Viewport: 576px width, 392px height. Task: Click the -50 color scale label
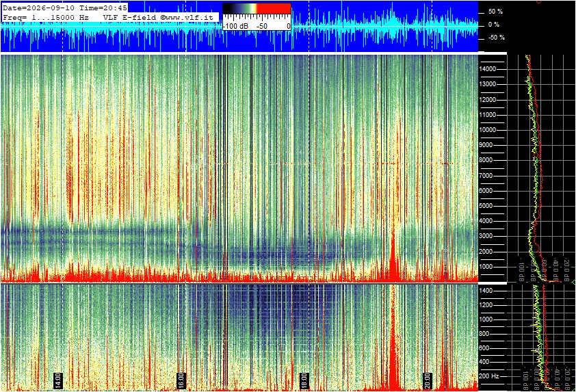262,26
